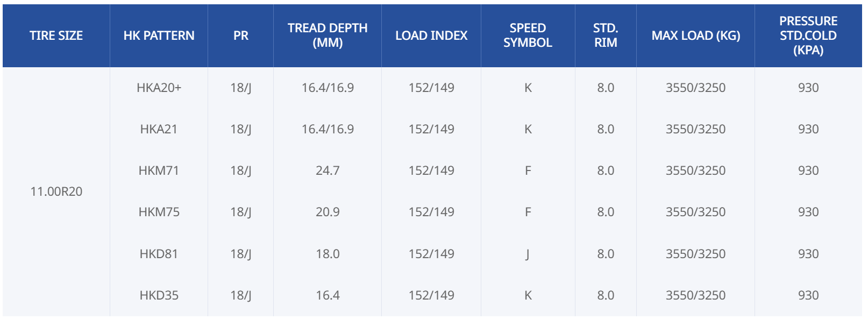Select the MAX LOAD (KG) header
The image size is (868, 320).
[695, 35]
